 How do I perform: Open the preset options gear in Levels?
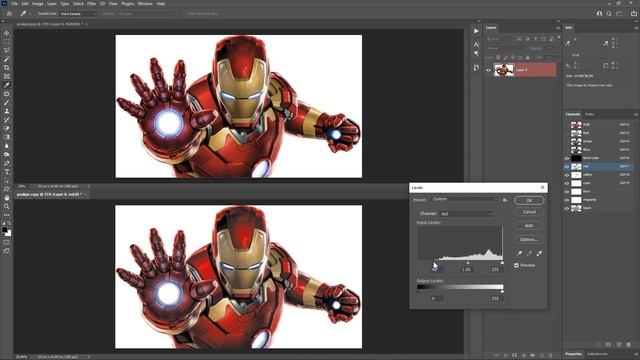505,200
